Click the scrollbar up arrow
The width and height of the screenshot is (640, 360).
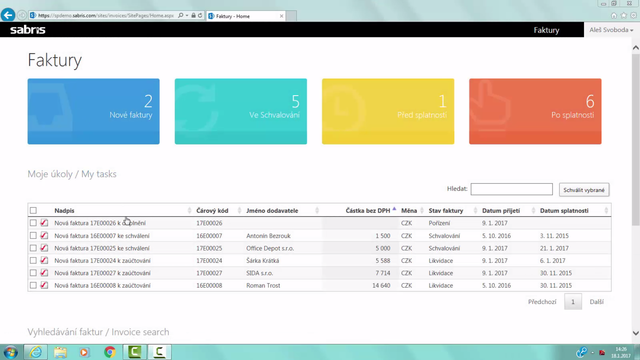pos(636,48)
